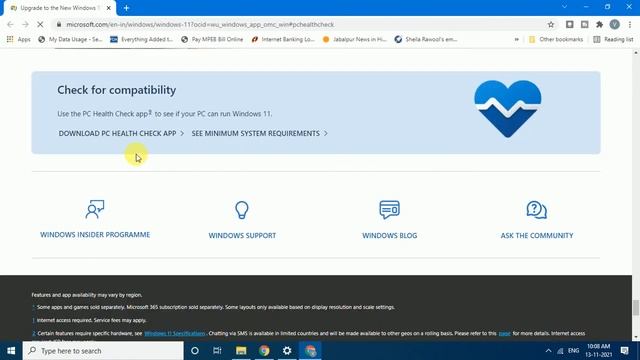Click the page vertical scrollbar thumb

[x=636, y=307]
